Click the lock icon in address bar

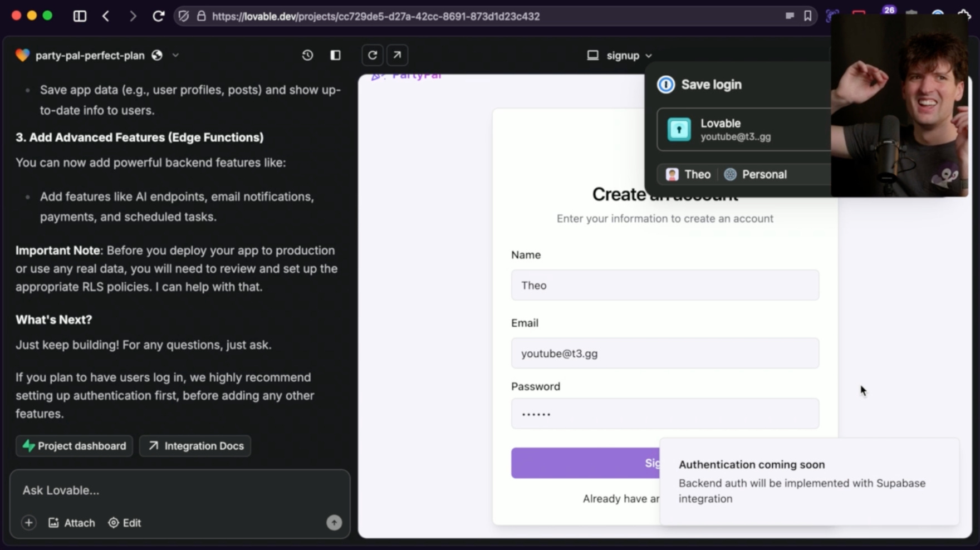pos(202,16)
